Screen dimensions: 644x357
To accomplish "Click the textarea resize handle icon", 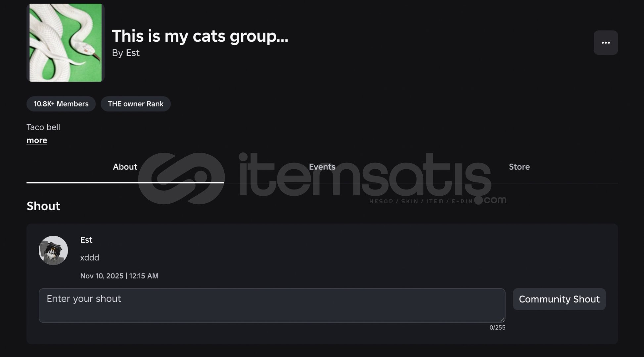I will click(502, 320).
